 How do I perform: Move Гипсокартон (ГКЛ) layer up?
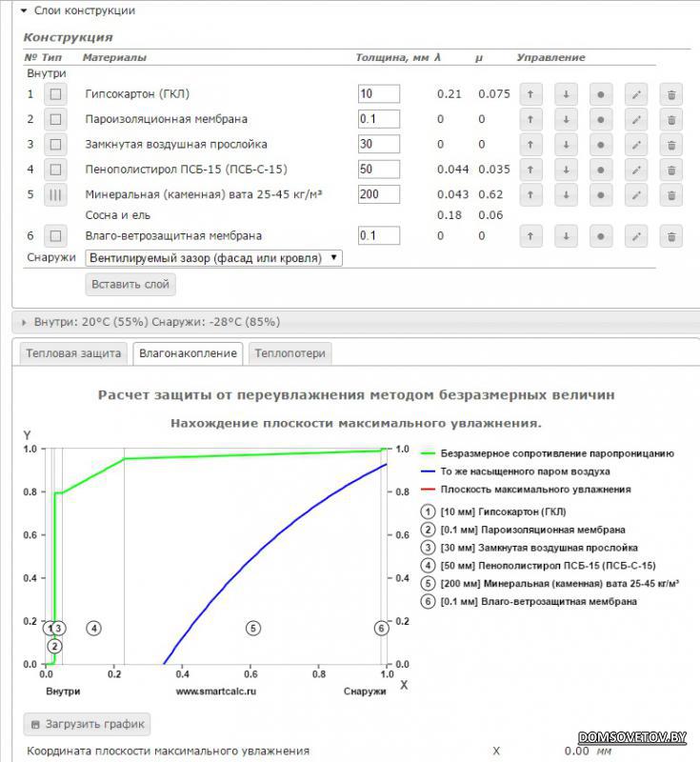(530, 94)
